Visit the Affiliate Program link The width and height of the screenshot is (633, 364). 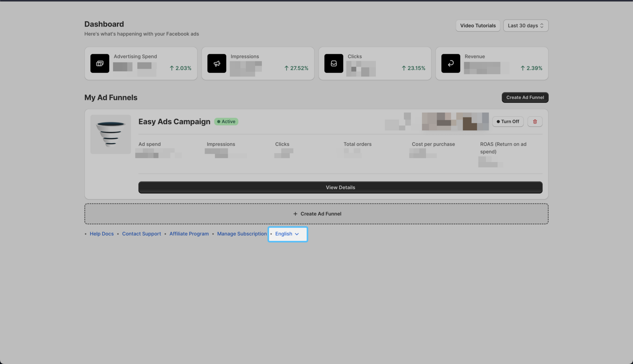[189, 234]
